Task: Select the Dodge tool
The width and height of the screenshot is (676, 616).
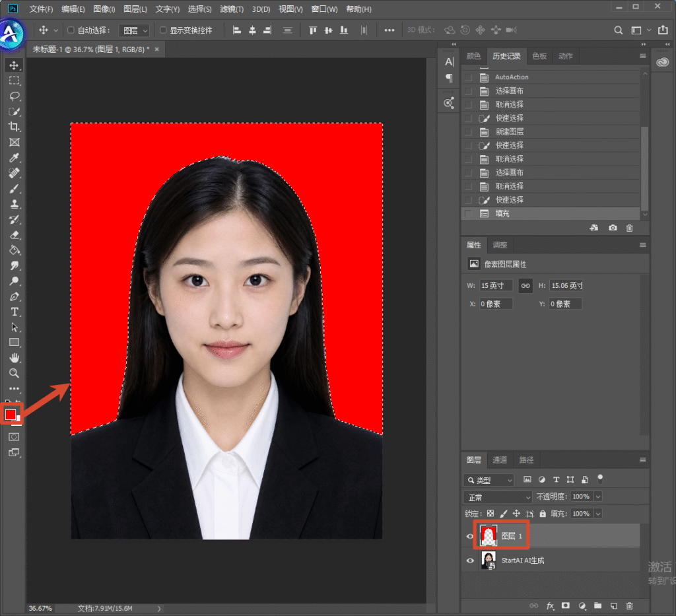Action: coord(15,281)
